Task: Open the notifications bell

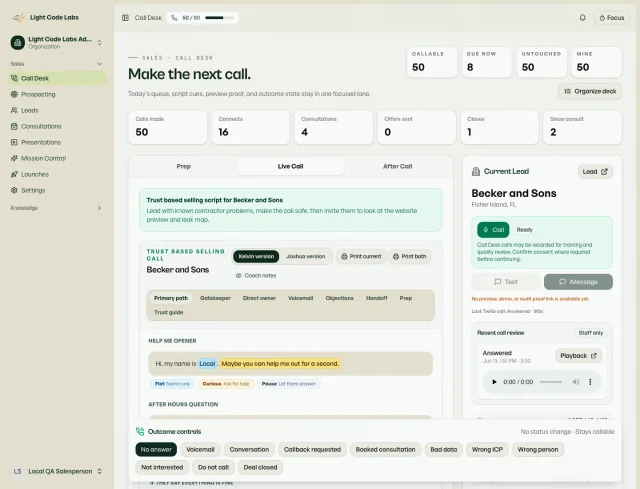Action: point(582,18)
